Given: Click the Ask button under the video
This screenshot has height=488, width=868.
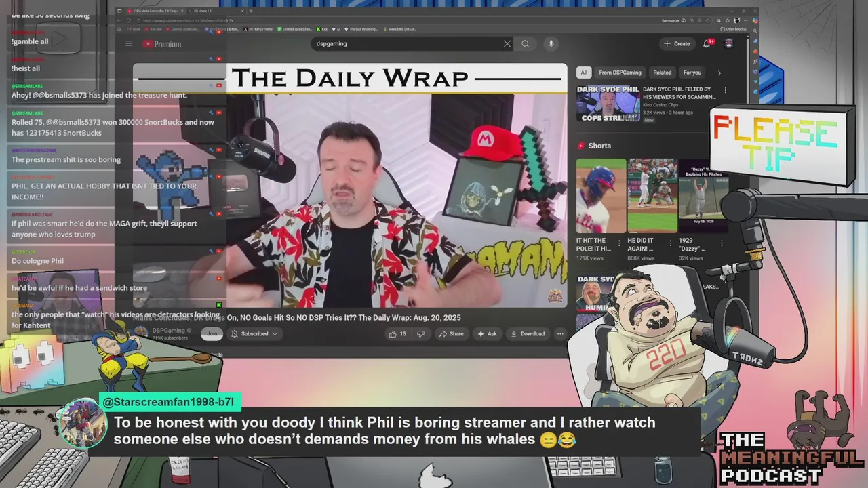Looking at the screenshot, I should [487, 333].
